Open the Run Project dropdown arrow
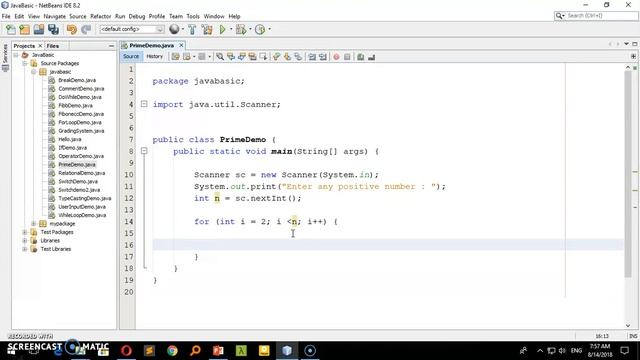Image resolution: width=640 pixels, height=360 pixels. click(231, 29)
